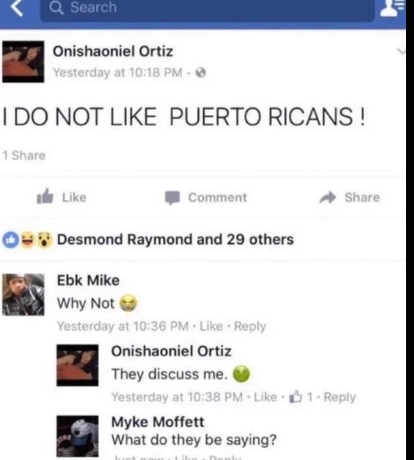This screenshot has height=460, width=414.
Task: Open Ebk Mike's profile picture
Action: pyautogui.click(x=23, y=294)
